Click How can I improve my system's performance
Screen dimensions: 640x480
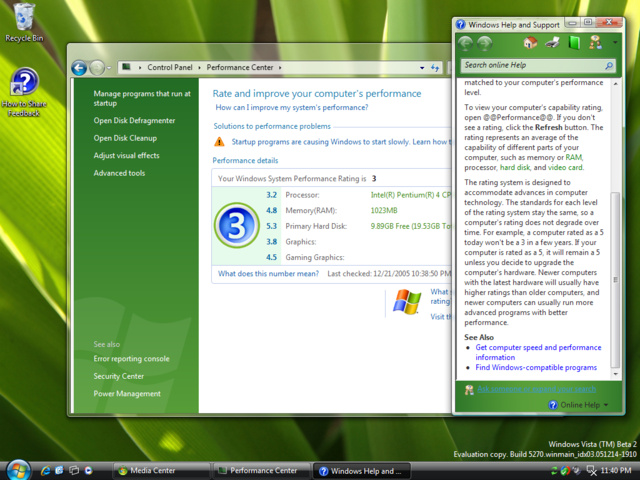(x=291, y=107)
